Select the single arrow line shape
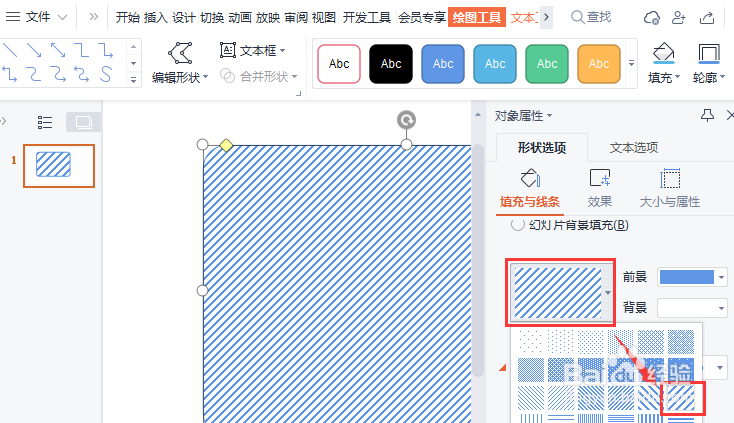The image size is (734, 423). coord(34,50)
